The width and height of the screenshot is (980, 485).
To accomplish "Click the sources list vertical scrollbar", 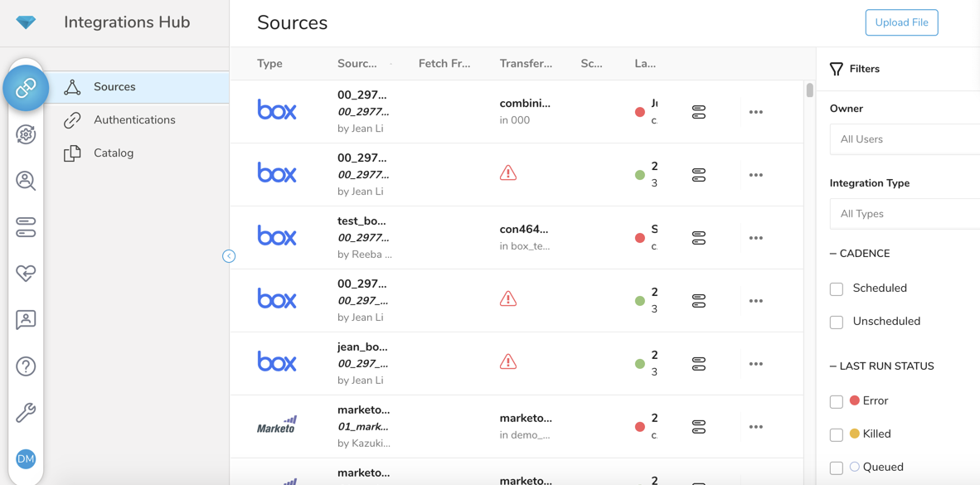I will click(x=809, y=90).
